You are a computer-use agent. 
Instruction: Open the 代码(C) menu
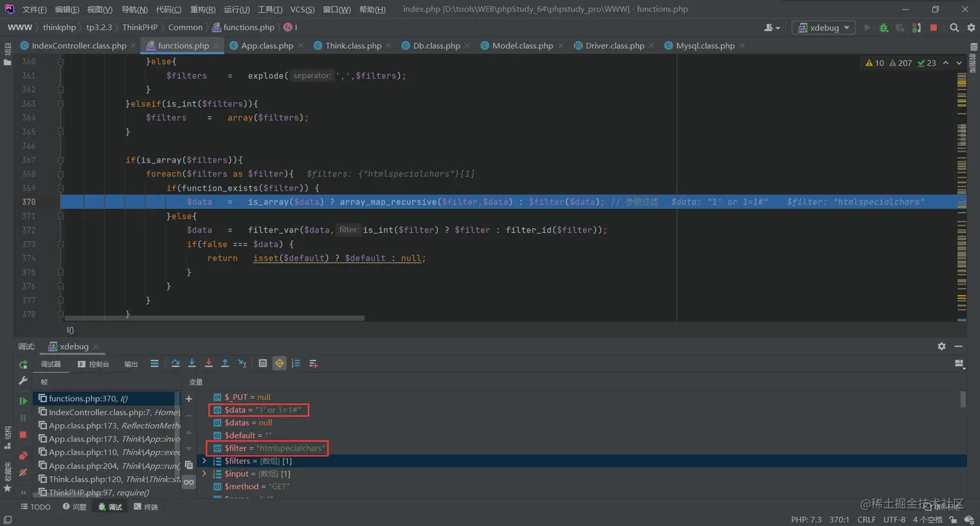[x=169, y=10]
